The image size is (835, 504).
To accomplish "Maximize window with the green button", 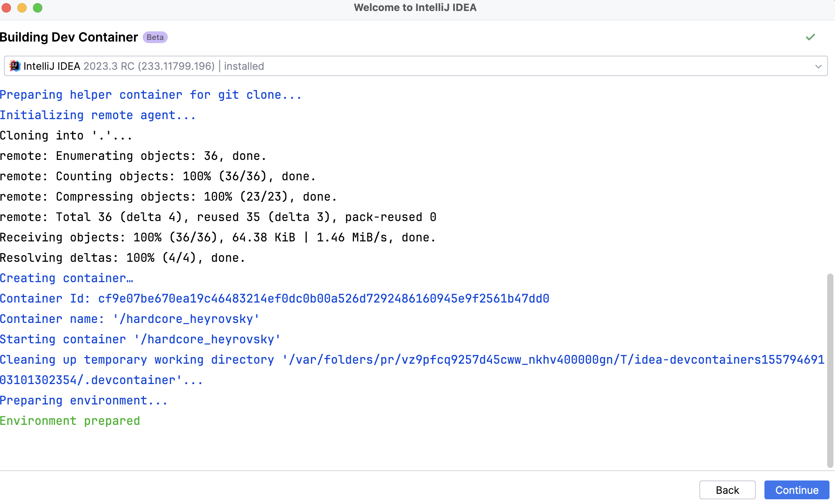I will pos(38,8).
